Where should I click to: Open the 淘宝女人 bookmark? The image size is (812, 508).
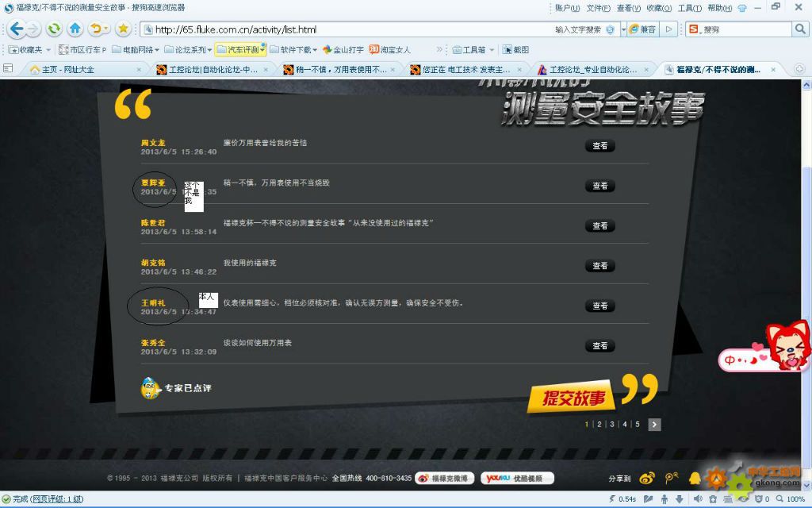coord(390,50)
